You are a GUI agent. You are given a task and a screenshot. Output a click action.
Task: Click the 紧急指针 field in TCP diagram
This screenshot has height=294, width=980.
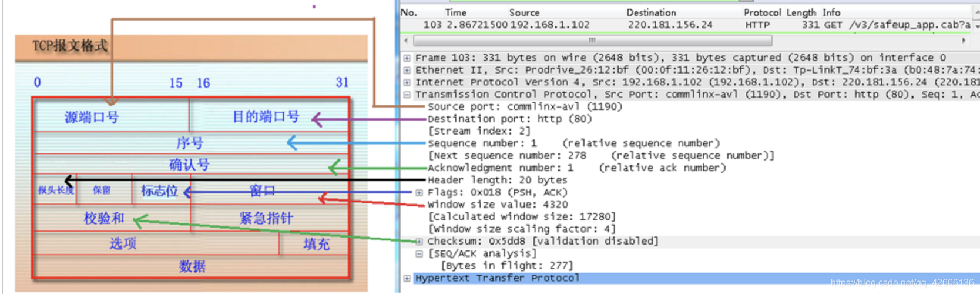[269, 218]
